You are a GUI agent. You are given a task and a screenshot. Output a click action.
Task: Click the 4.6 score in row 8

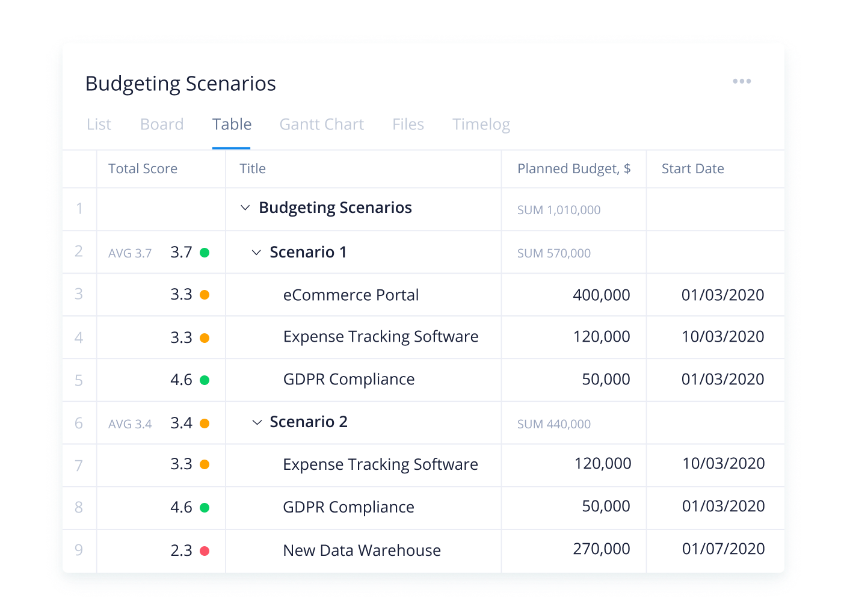(x=181, y=508)
